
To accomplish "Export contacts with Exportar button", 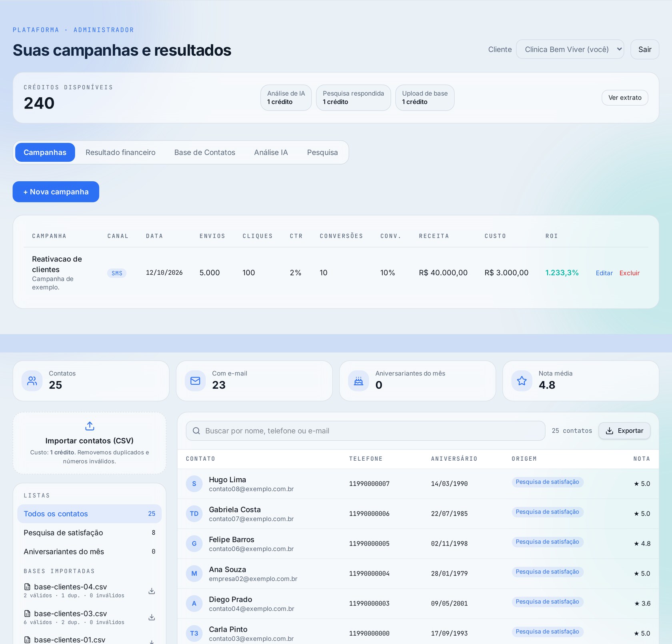I will pyautogui.click(x=624, y=431).
